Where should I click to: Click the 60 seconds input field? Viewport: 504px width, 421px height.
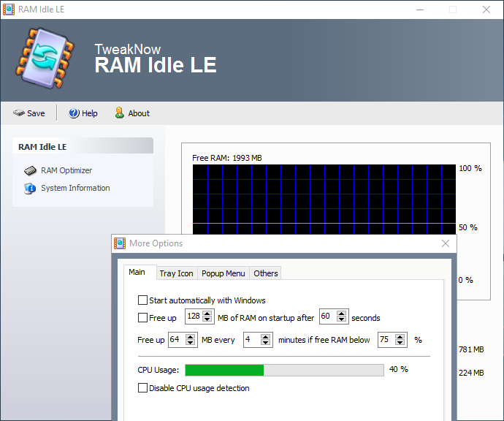point(328,316)
